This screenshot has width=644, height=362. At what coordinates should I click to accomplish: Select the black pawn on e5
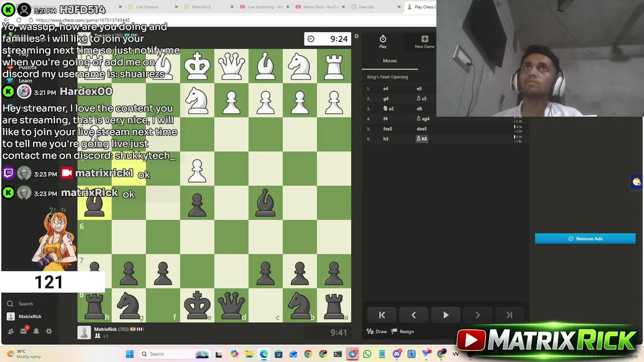197,203
